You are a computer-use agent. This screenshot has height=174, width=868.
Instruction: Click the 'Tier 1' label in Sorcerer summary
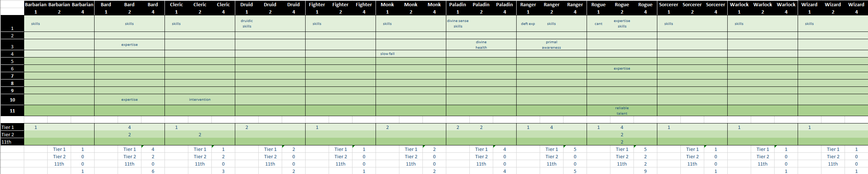[692, 149]
